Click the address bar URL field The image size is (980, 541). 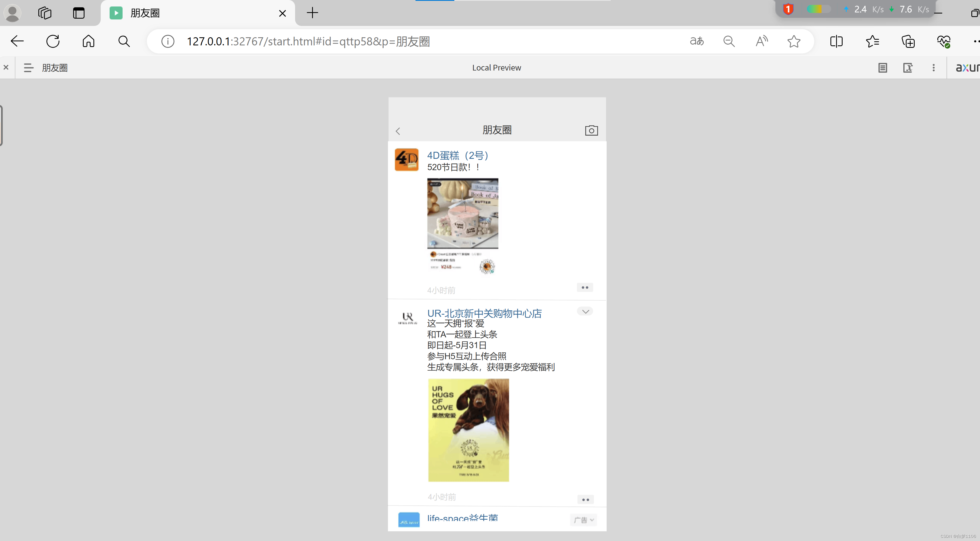click(x=418, y=41)
